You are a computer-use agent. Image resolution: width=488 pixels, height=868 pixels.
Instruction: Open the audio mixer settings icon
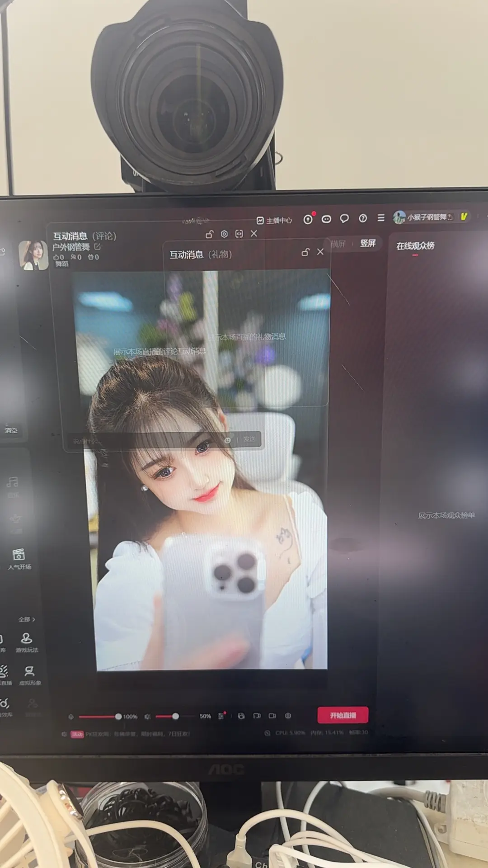(221, 716)
